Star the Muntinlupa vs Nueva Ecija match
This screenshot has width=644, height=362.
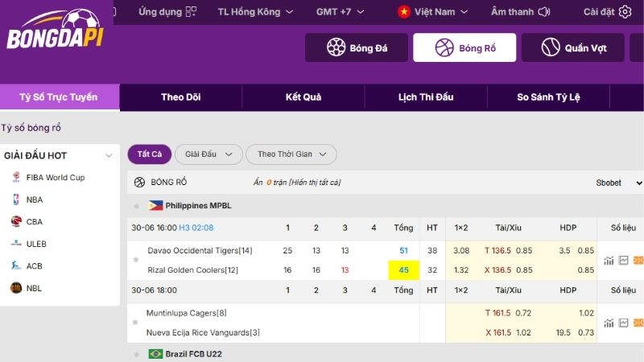135,323
